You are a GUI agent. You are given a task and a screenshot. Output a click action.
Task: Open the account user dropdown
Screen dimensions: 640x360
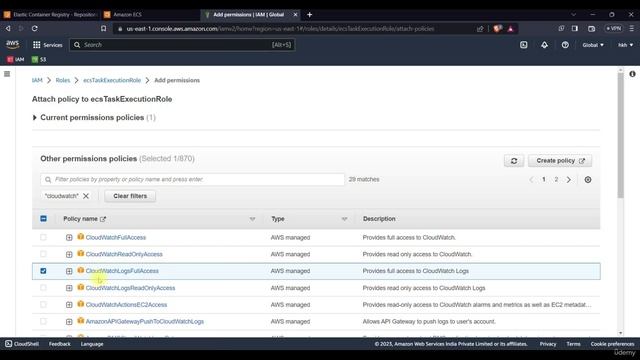(625, 45)
